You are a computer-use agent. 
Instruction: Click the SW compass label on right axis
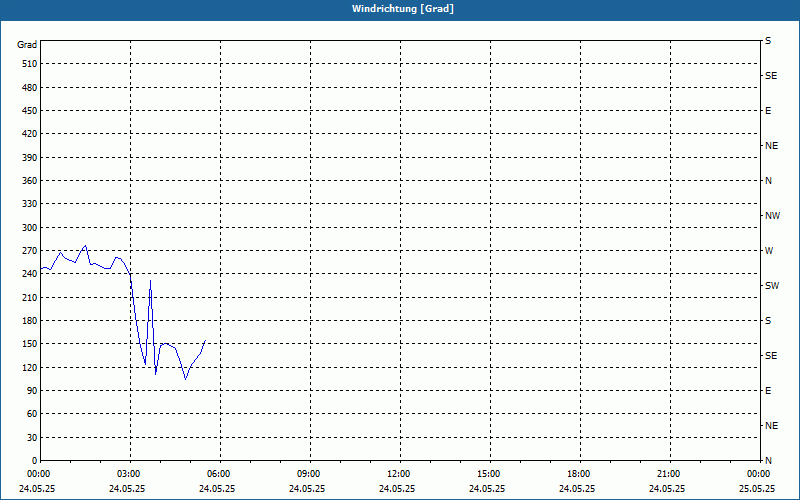[772, 286]
